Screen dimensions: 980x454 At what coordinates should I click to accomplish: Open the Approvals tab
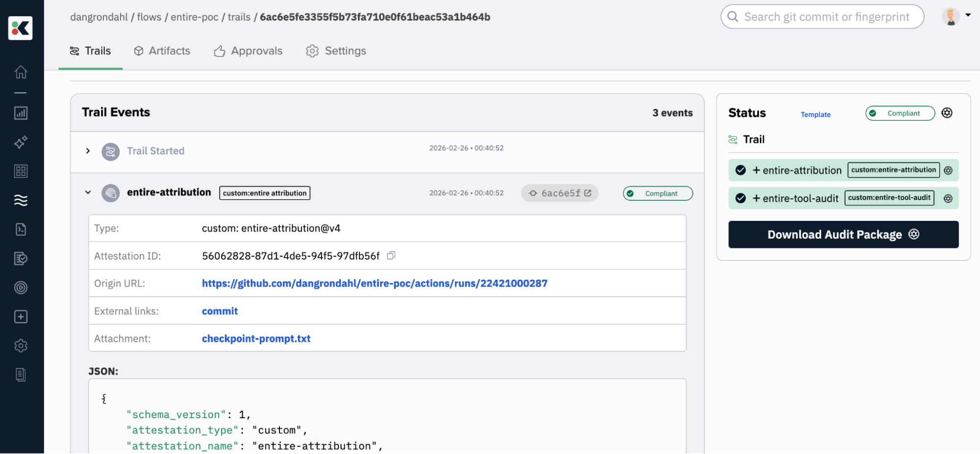pyautogui.click(x=248, y=51)
